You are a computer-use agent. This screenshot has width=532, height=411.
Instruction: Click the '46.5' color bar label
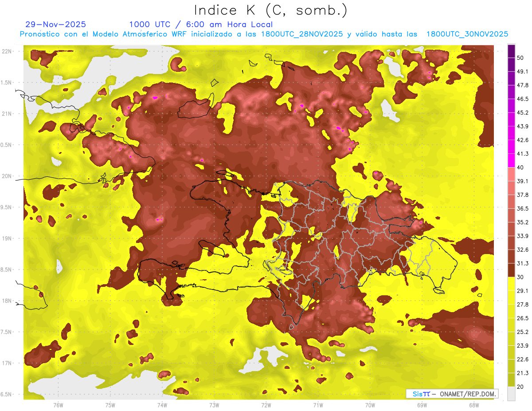point(523,99)
